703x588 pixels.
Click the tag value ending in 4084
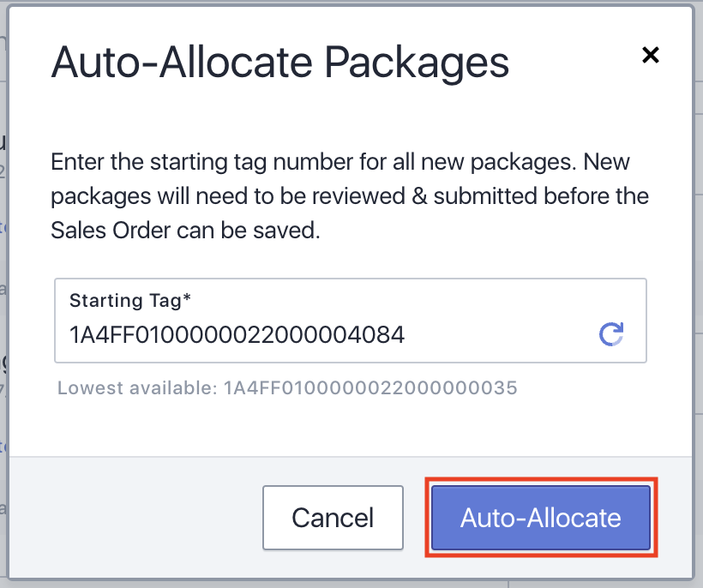[237, 335]
